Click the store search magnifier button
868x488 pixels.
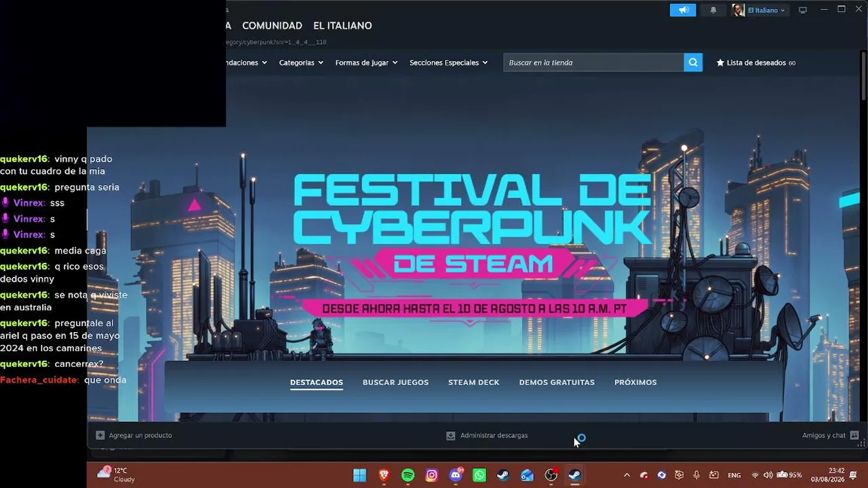[693, 62]
